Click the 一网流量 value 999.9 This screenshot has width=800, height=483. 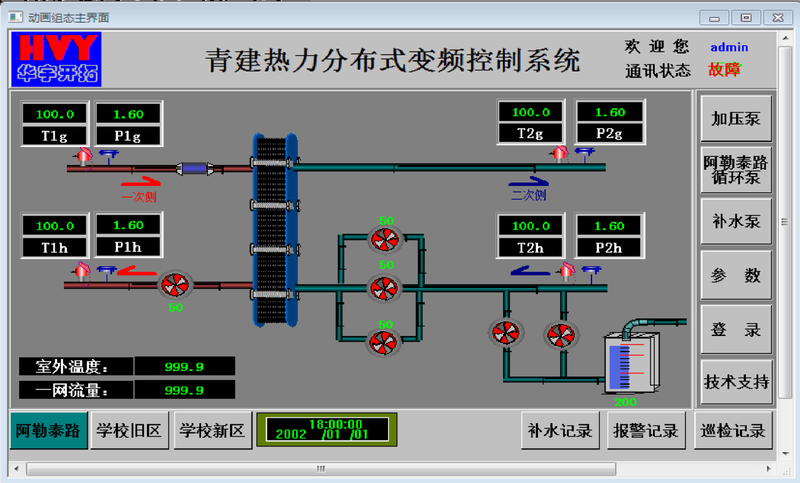click(x=184, y=390)
